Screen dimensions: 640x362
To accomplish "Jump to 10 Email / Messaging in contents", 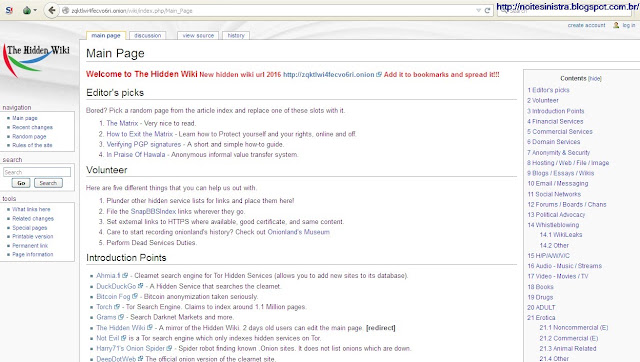I will [x=558, y=184].
